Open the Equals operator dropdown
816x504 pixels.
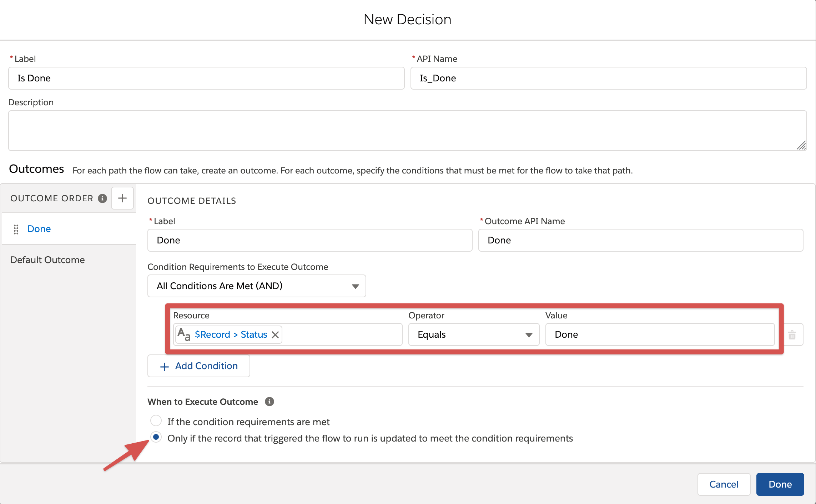(473, 334)
